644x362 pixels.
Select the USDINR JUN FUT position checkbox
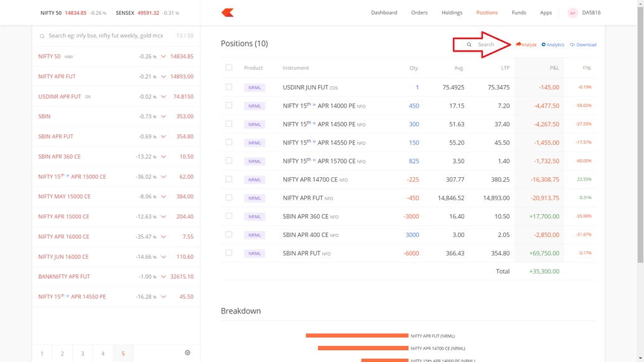(228, 87)
